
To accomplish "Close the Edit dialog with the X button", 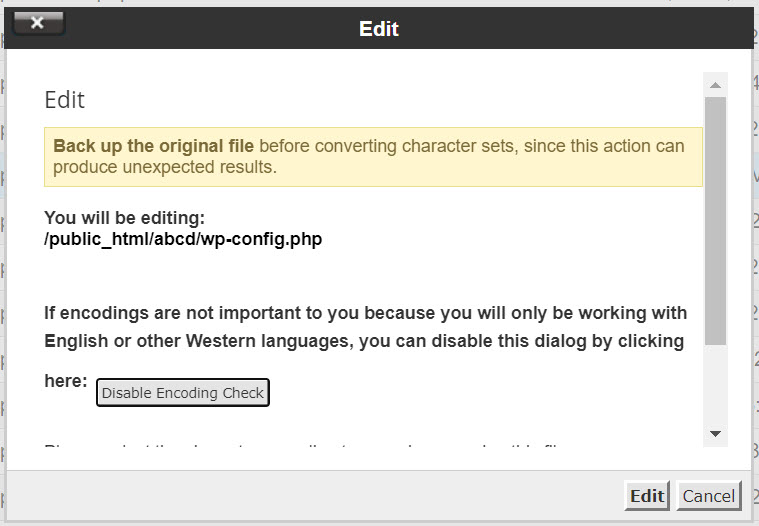I will click(38, 23).
